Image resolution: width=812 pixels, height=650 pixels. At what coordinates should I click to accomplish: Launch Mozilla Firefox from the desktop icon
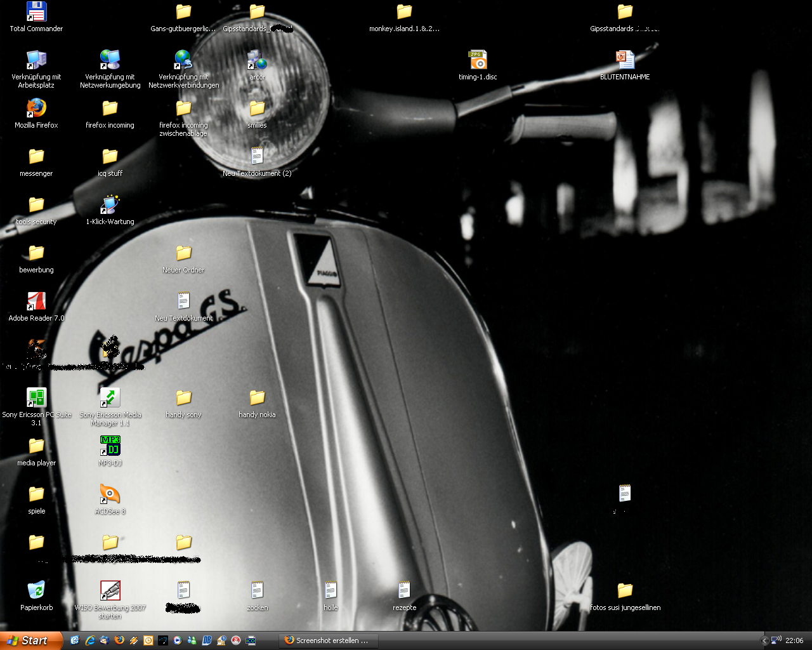coord(36,109)
